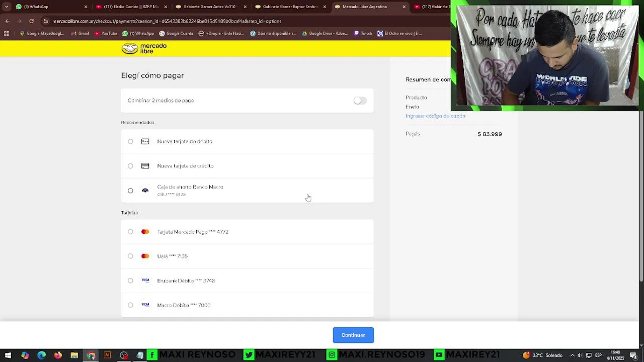The image size is (644, 362).
Task: Open the Gmail bookmark
Action: pyautogui.click(x=80, y=34)
